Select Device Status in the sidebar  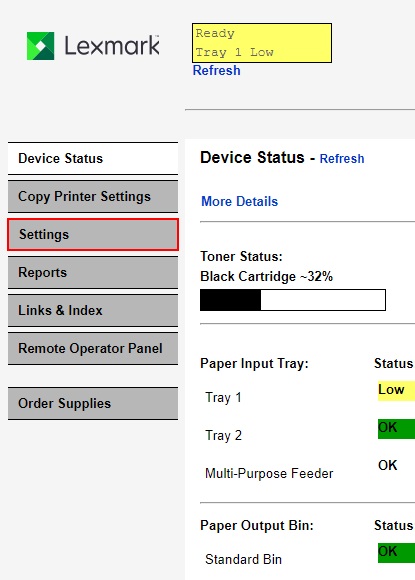(93, 158)
